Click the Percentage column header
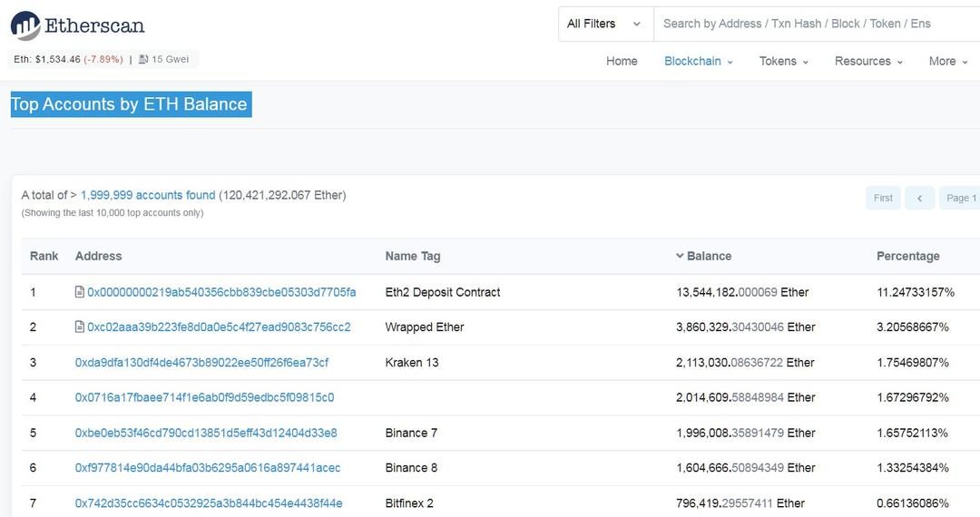This screenshot has height=517, width=980. tap(908, 256)
